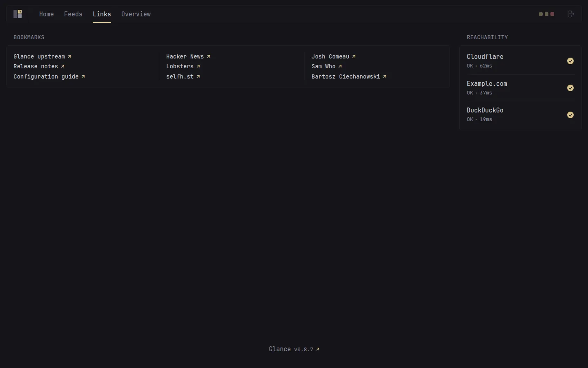Open the Bartosz Ciechanowski bookmark
Viewport: 588px width, 368px height.
click(349, 76)
